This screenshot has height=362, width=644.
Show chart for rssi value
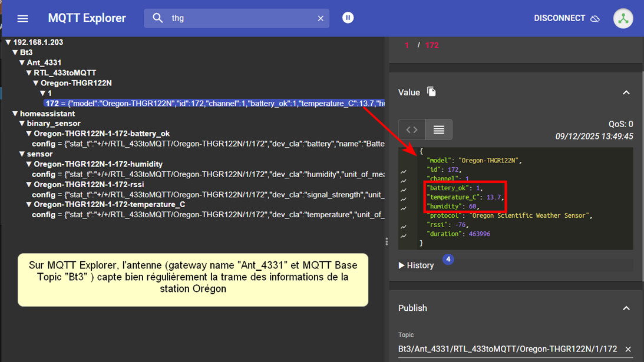404,227
